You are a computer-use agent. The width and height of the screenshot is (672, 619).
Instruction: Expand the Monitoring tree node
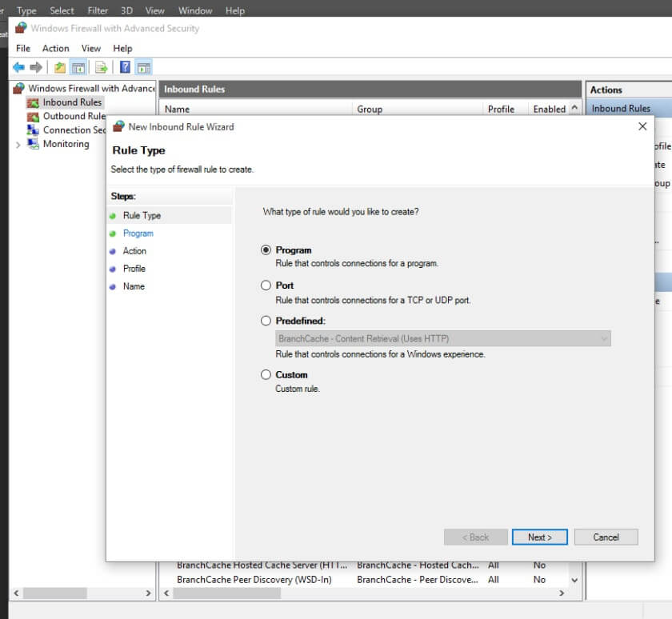18,145
